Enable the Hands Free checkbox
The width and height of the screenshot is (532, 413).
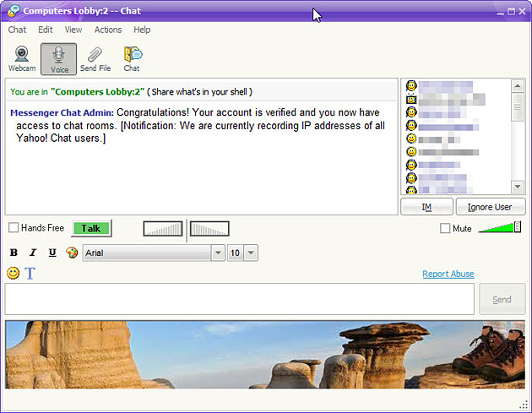coord(14,227)
